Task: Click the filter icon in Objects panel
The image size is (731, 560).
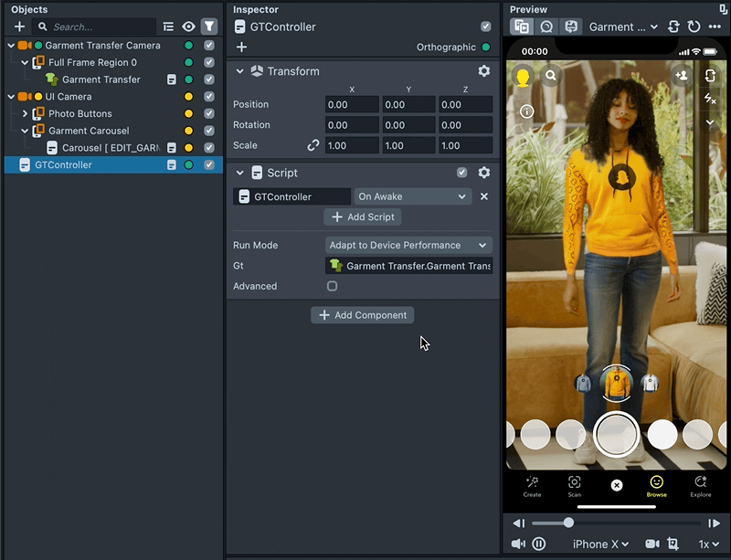Action: pos(209,27)
